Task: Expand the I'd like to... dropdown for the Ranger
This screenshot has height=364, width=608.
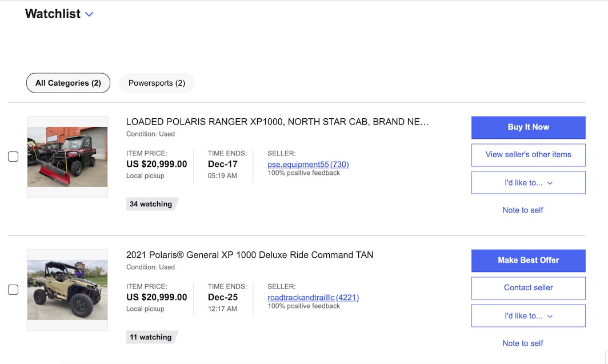Action: (528, 183)
